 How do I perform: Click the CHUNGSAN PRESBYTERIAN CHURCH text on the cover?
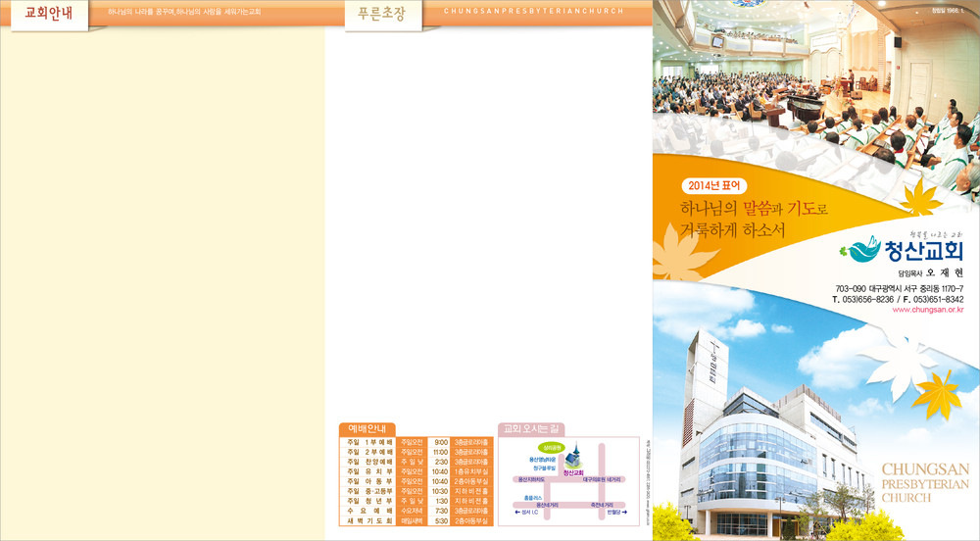(925, 483)
